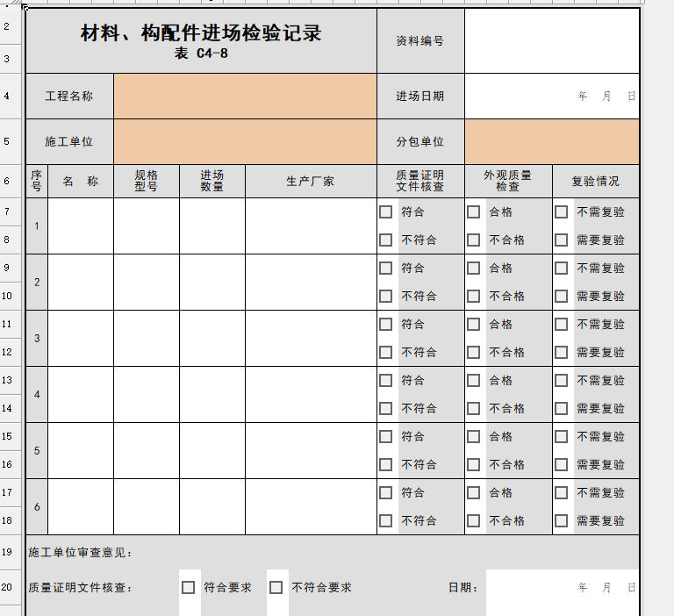Tick 不合格 checkbox for item 4

coord(473,408)
